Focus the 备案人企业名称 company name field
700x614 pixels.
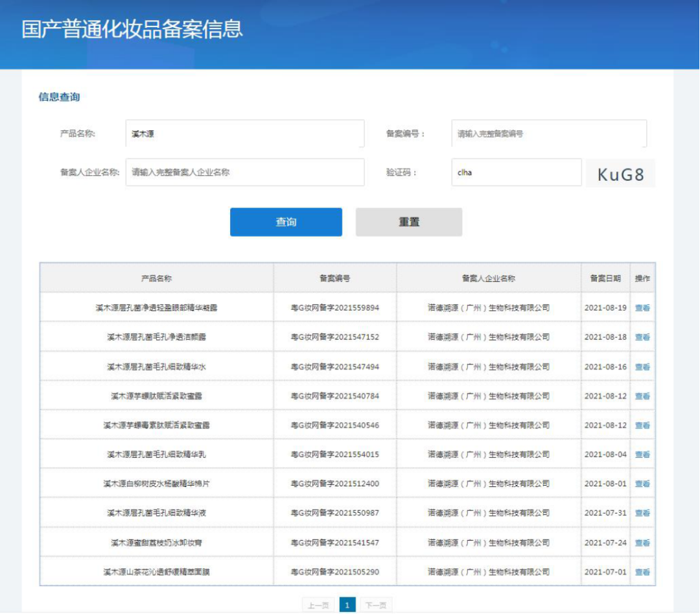(245, 172)
